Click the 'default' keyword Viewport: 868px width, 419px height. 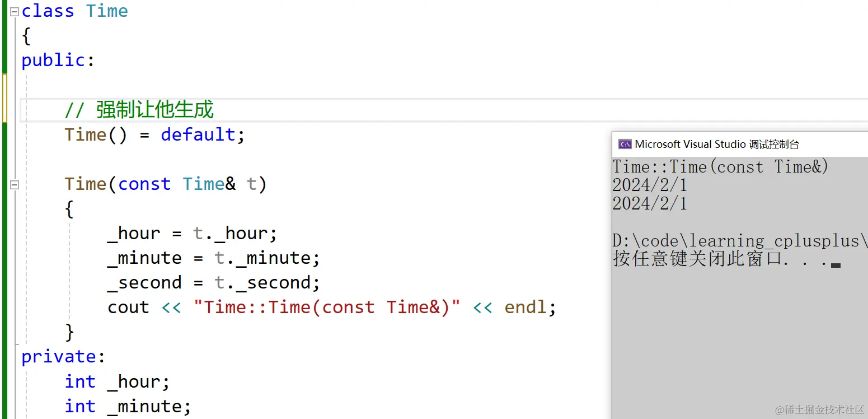(198, 135)
